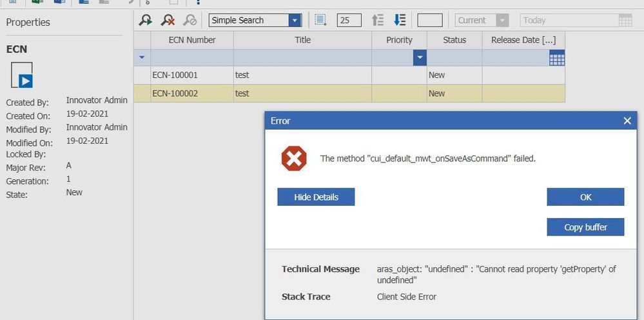Image resolution: width=644 pixels, height=320 pixels.
Task: Open the Simple Search mode dropdown
Action: pyautogui.click(x=295, y=20)
